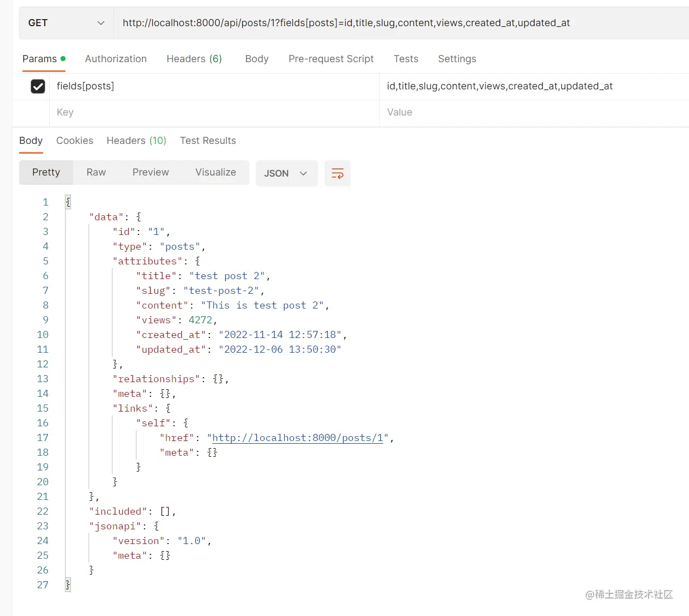
Task: Switch to Raw response view
Action: (x=96, y=172)
